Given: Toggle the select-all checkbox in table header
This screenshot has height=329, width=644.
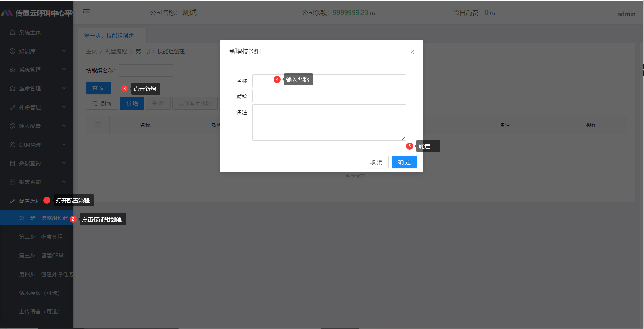Looking at the screenshot, I should 98,125.
